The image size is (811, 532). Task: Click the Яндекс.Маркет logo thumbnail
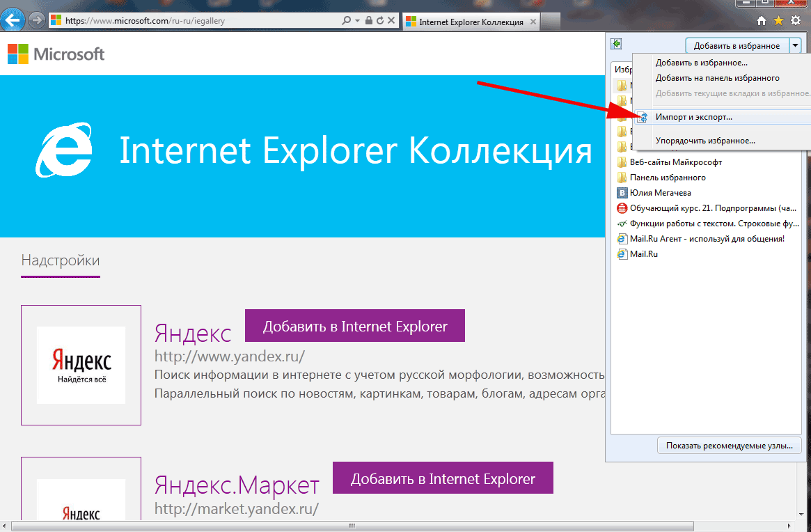click(81, 489)
